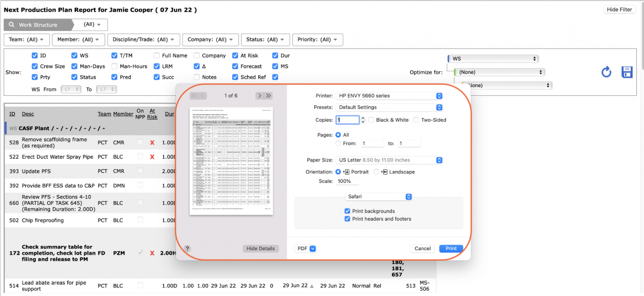The image size is (644, 296).
Task: Enable the Full Name checkbox
Action: (156, 56)
